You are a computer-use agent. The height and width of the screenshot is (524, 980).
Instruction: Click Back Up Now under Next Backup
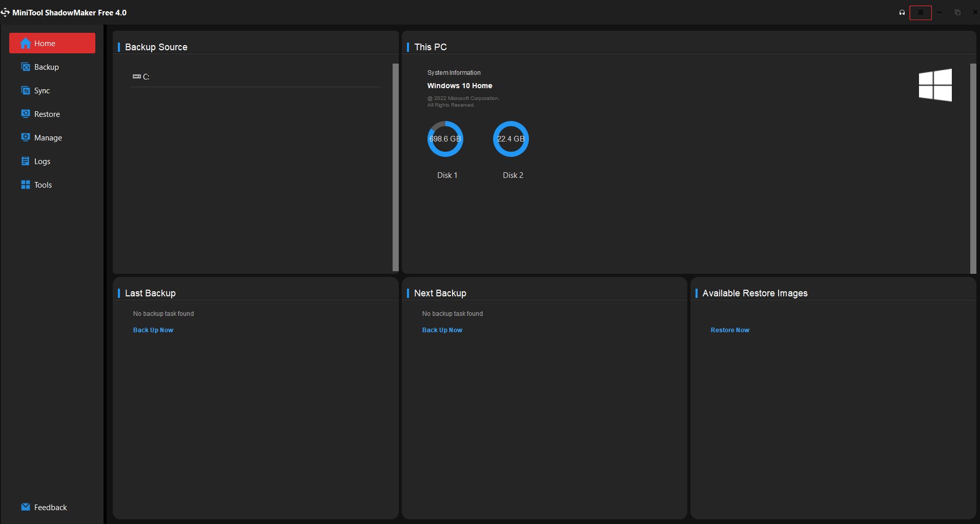442,330
